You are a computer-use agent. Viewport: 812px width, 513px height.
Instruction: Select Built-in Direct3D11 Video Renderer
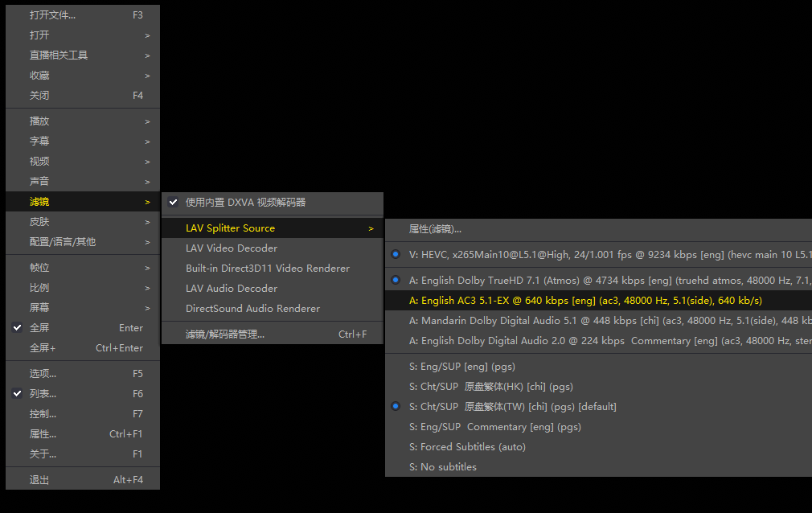coord(273,269)
